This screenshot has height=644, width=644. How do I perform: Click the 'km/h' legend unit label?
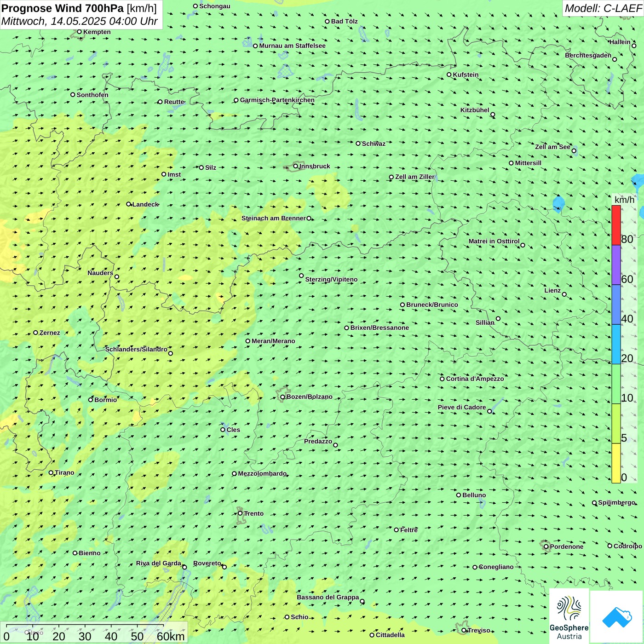click(624, 200)
